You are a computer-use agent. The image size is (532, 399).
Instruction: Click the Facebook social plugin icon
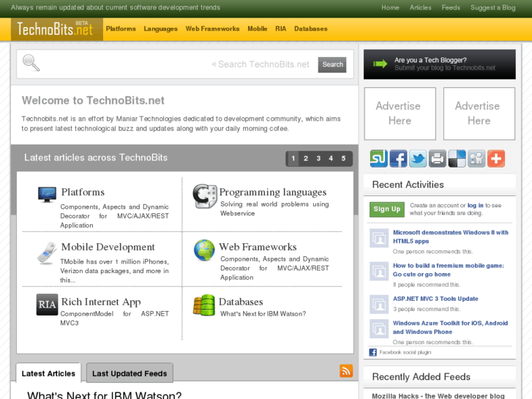point(373,352)
